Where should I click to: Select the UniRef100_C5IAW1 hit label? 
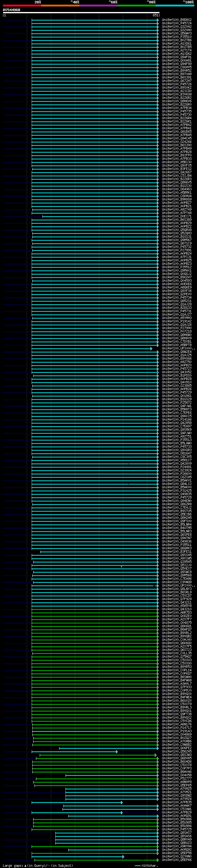tap(176, 809)
